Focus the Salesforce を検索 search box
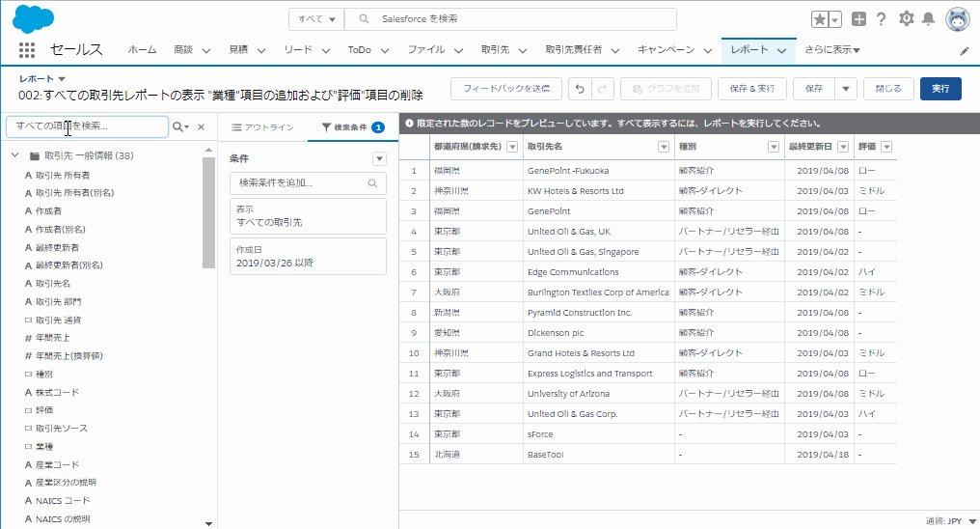 510,19
